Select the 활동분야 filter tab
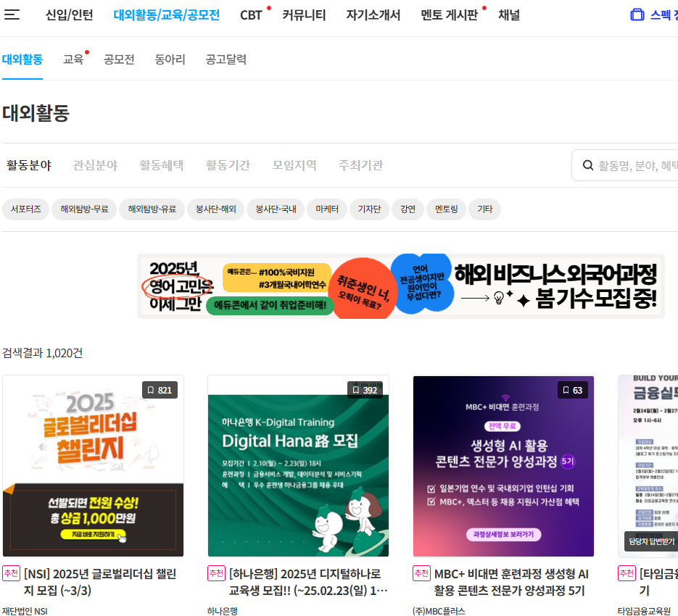678x616 pixels. click(x=28, y=165)
